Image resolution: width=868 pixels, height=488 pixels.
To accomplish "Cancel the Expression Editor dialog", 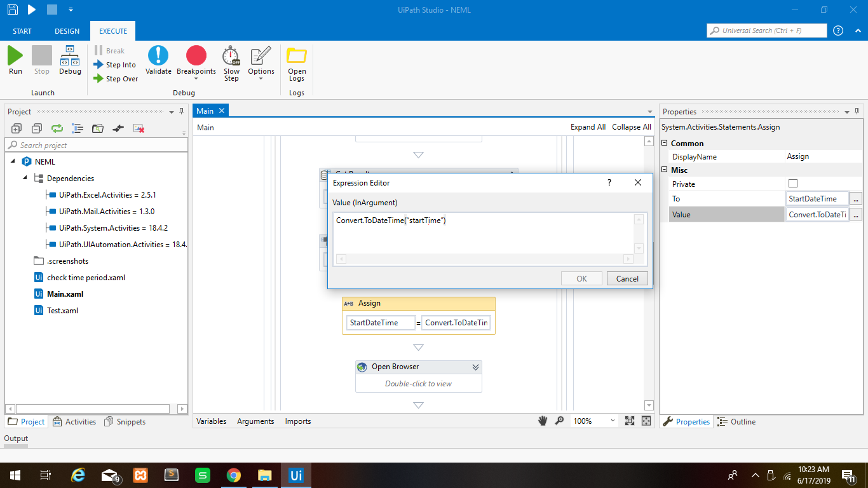I will [x=627, y=278].
